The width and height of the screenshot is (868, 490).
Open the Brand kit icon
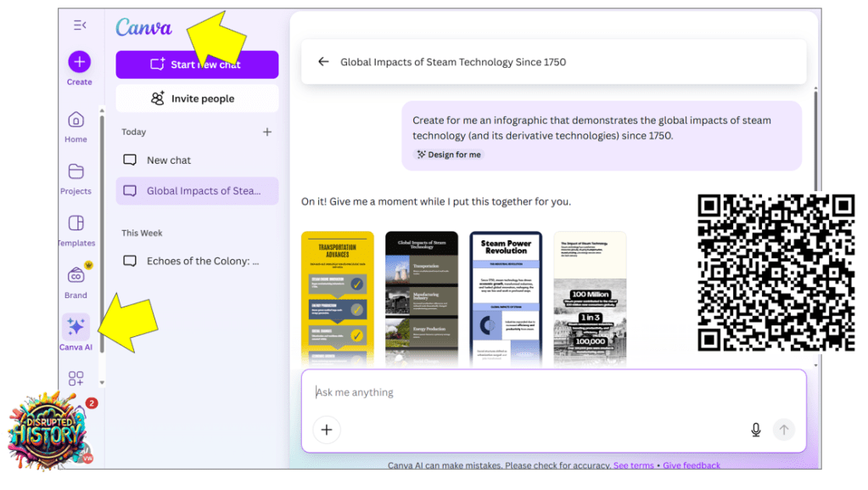point(76,276)
